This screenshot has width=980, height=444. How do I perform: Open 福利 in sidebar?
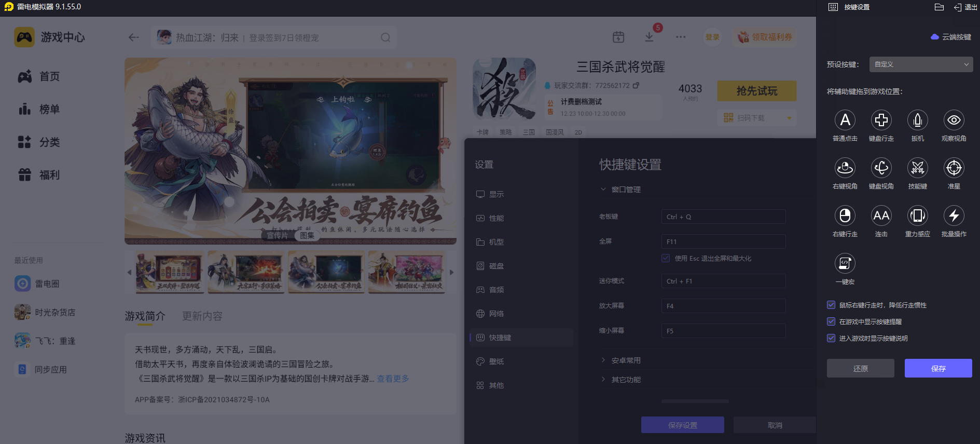coord(39,175)
